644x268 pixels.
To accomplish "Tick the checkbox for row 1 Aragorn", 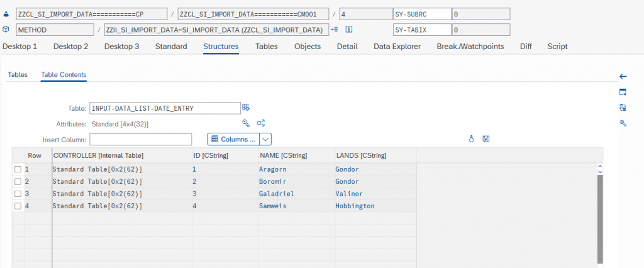I will tap(18, 169).
